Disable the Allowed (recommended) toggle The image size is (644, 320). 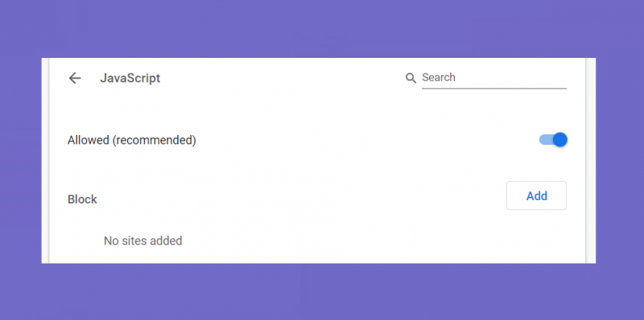click(553, 140)
